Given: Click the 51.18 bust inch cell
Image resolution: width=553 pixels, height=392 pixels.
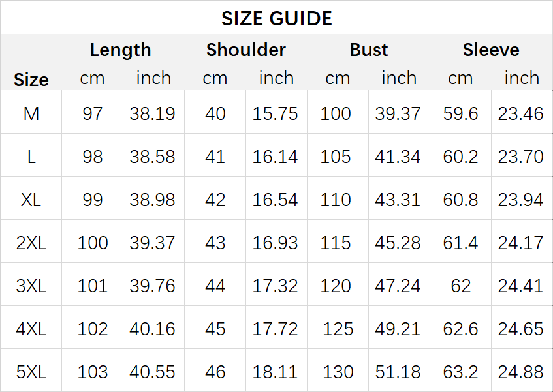Looking at the screenshot, I should 398,372.
